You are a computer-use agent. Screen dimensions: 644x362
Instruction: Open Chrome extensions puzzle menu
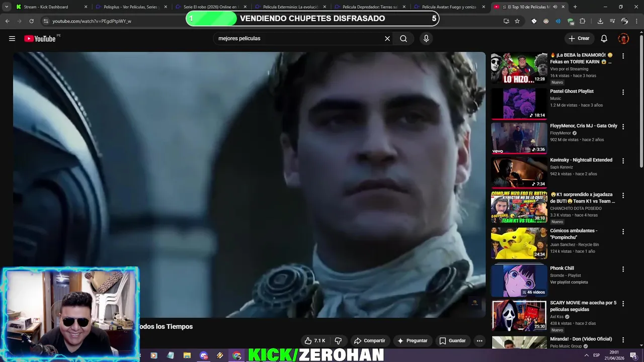(x=583, y=21)
